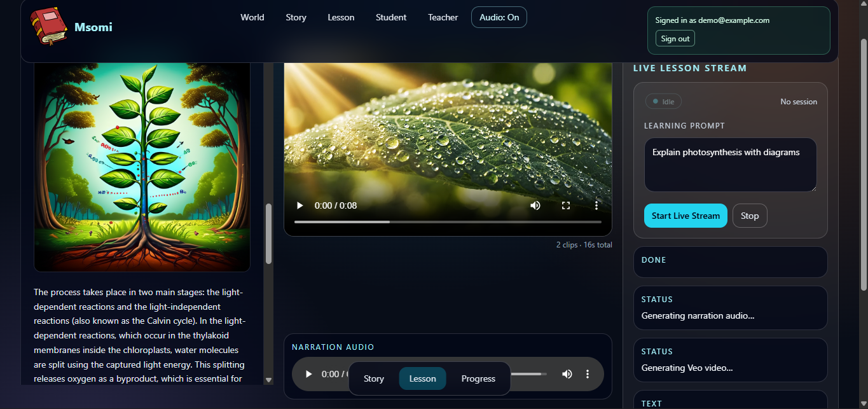Mute the video volume speaker icon
The image size is (868, 409).
click(535, 205)
